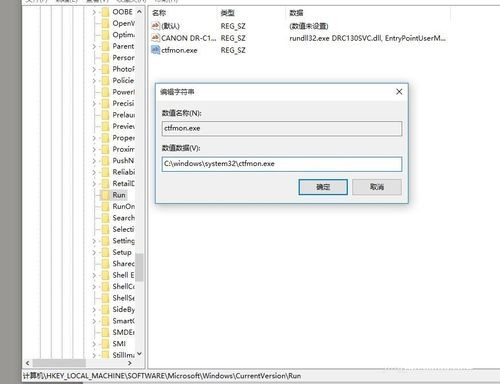Click the Reliabi folder icon
500x384 pixels.
[x=105, y=172]
